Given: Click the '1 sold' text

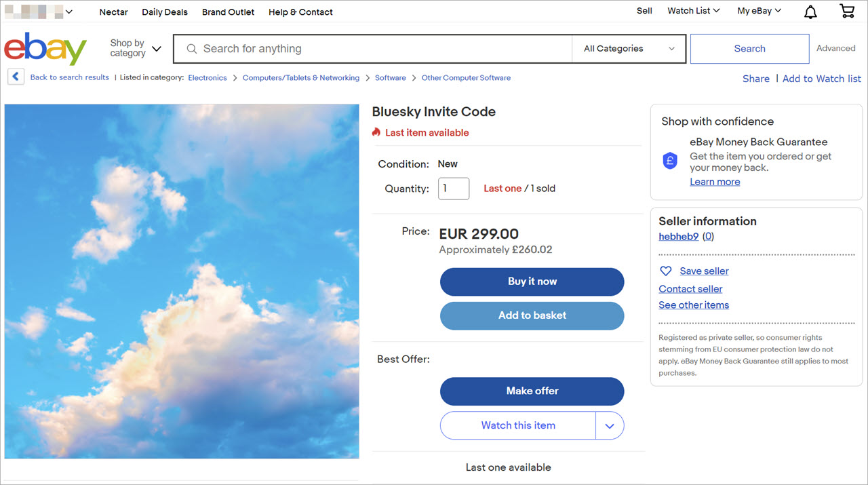Looking at the screenshot, I should coord(542,189).
